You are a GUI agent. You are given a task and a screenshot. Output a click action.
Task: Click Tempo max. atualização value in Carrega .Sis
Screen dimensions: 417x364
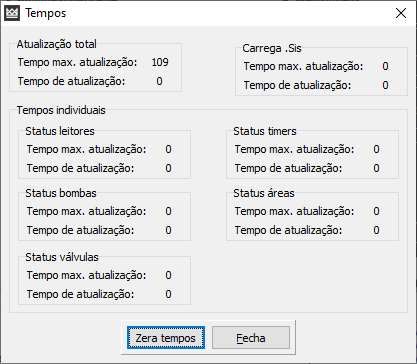tap(385, 66)
